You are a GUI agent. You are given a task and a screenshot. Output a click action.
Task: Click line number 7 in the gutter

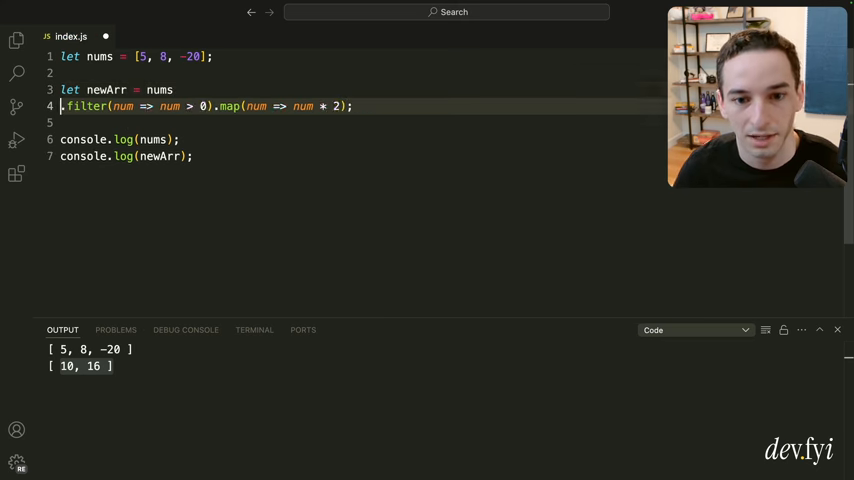[x=50, y=156]
